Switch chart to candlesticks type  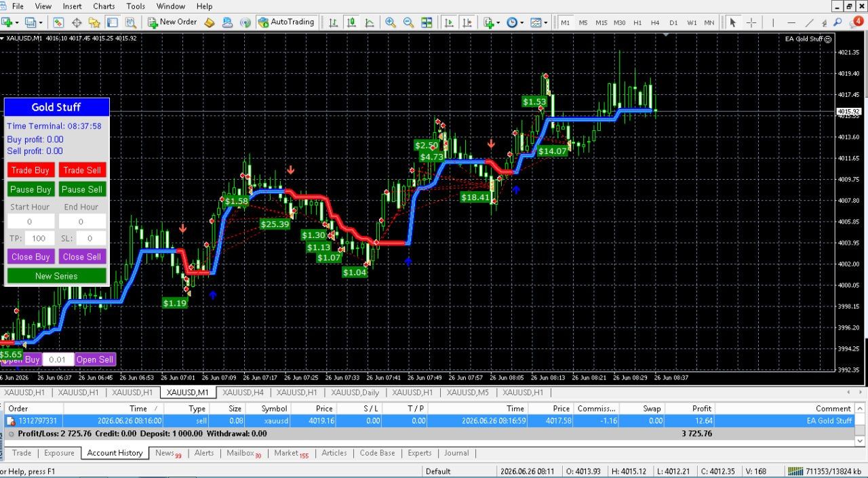351,22
